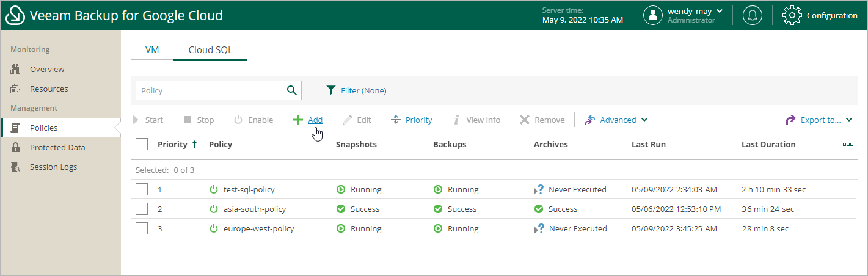Sort by Last Duration column header
Viewport: 868px width, 276px height.
768,145
